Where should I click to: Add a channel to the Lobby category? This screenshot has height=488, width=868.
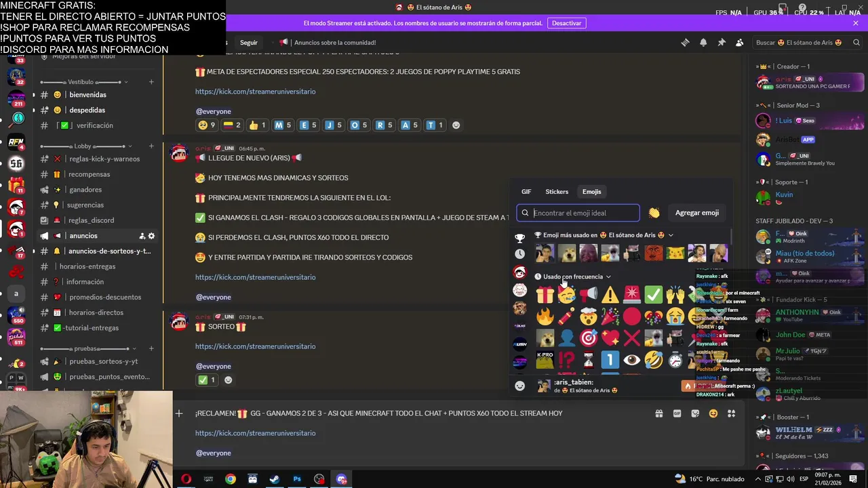[x=151, y=146]
